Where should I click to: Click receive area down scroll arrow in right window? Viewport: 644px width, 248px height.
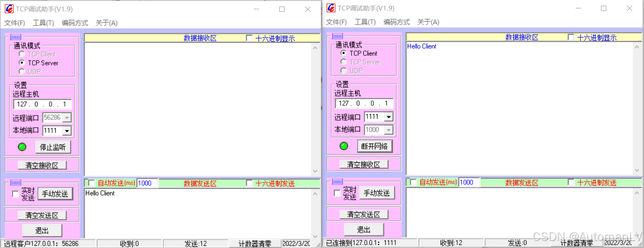tap(637, 170)
